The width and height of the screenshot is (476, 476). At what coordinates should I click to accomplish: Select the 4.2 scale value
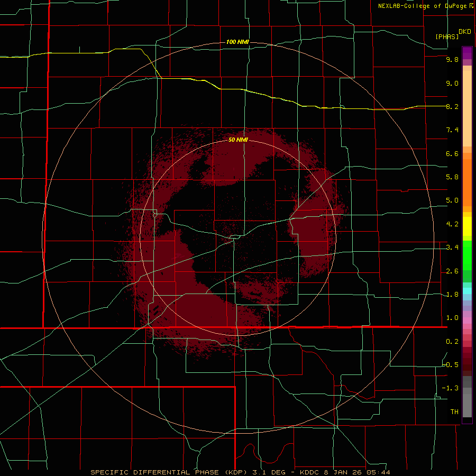coord(452,224)
